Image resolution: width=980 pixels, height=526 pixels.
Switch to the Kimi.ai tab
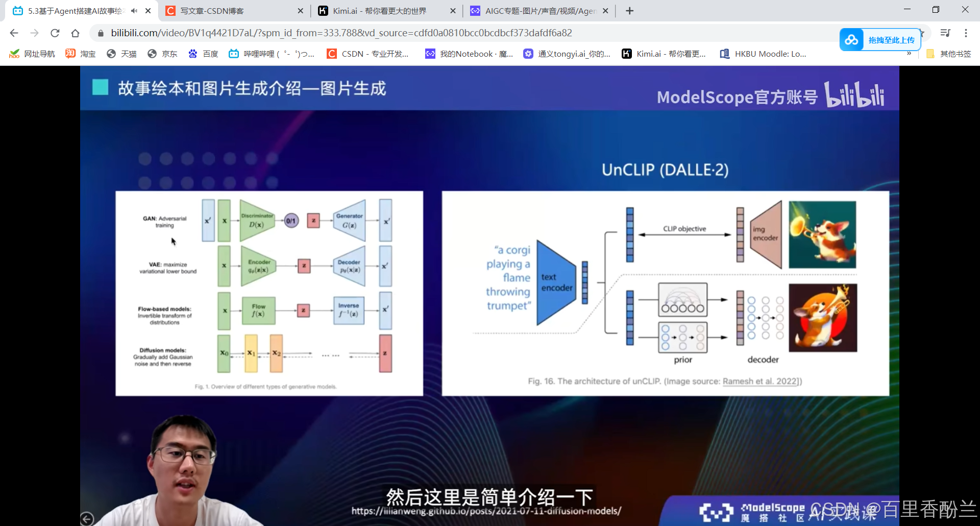pyautogui.click(x=386, y=11)
